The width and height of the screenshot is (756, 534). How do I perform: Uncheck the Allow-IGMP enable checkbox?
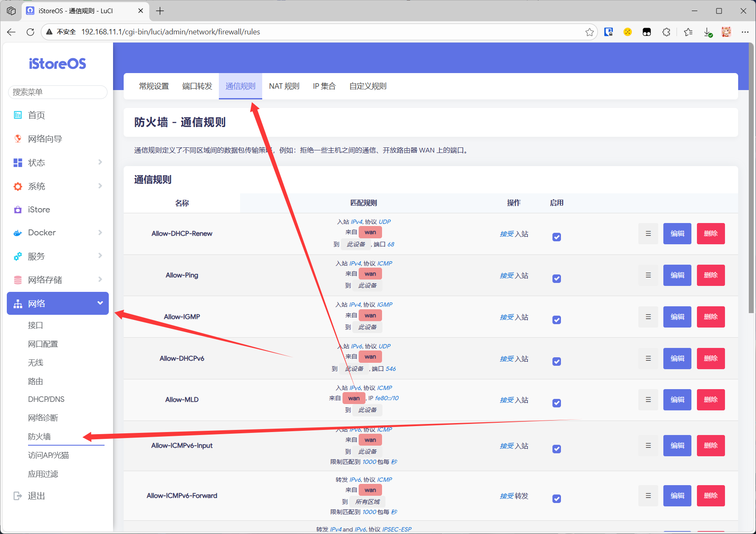coord(557,320)
